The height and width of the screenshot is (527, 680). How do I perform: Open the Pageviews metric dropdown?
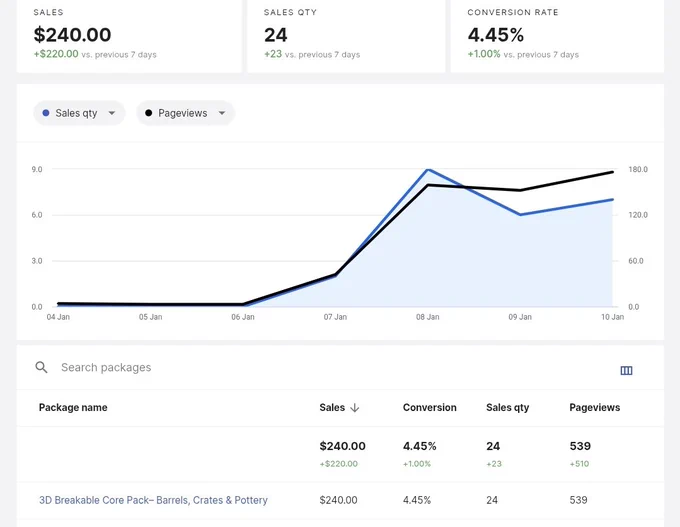pos(186,113)
